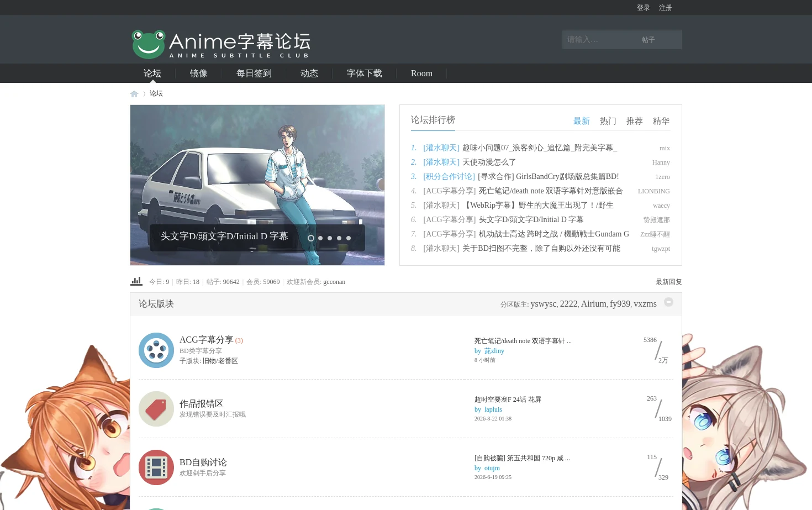Viewport: 812px width, 510px height.
Task: Open the 动态 navigation item
Action: [x=309, y=73]
